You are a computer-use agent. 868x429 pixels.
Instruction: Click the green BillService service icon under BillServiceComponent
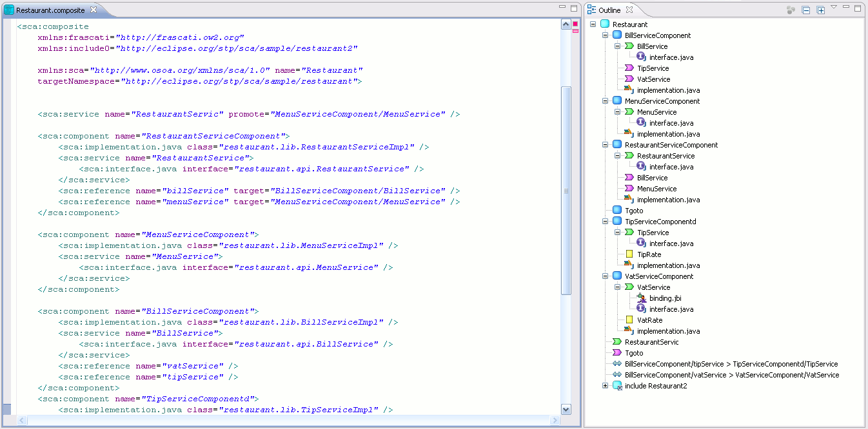click(629, 46)
